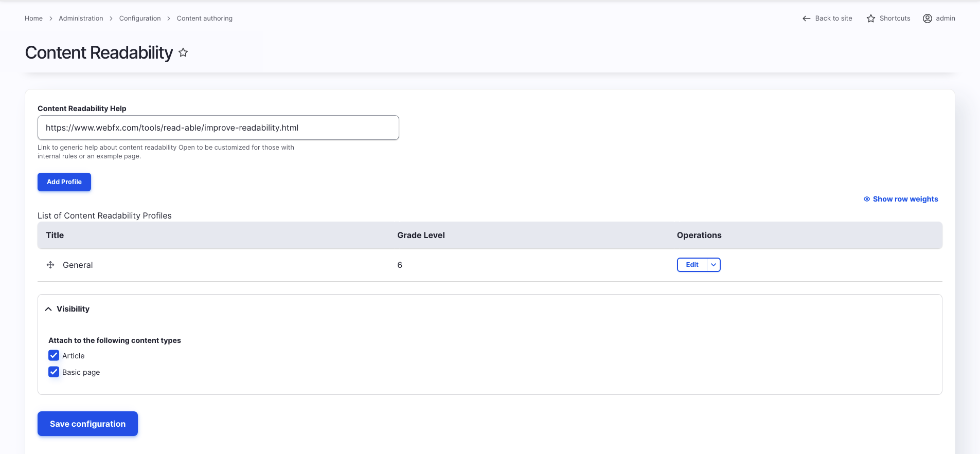
Task: Edit the General readability profile
Action: coord(692,265)
